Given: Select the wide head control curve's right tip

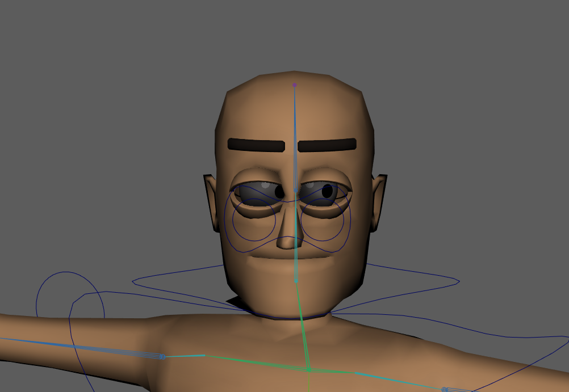Looking at the screenshot, I should (458, 281).
